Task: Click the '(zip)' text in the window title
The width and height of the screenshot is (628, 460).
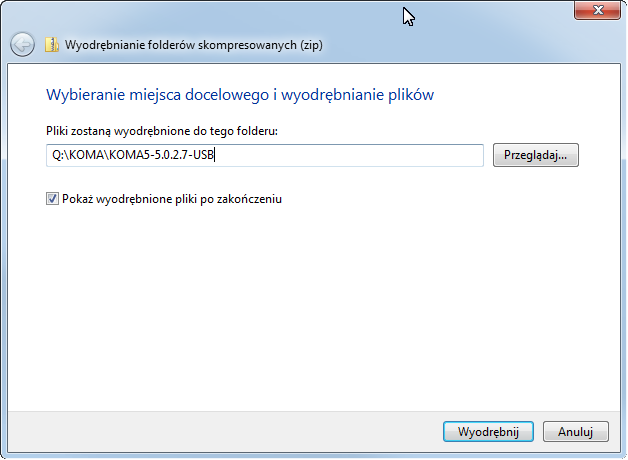Action: pyautogui.click(x=309, y=45)
